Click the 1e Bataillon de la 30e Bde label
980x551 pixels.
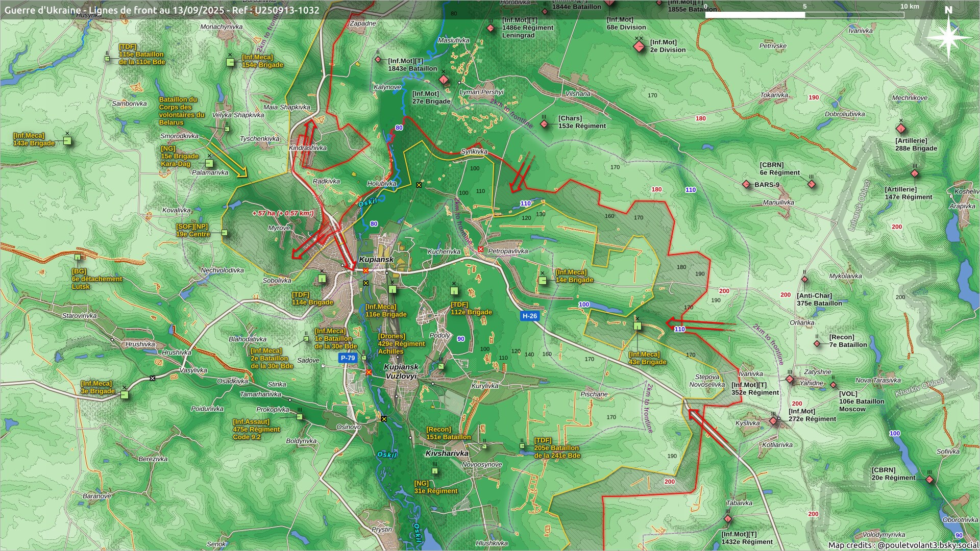[x=336, y=339]
